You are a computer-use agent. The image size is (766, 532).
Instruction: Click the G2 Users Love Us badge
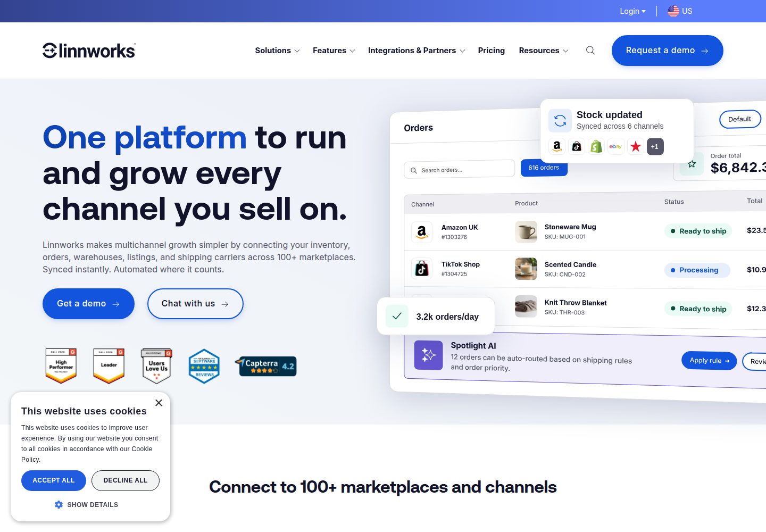coord(156,366)
